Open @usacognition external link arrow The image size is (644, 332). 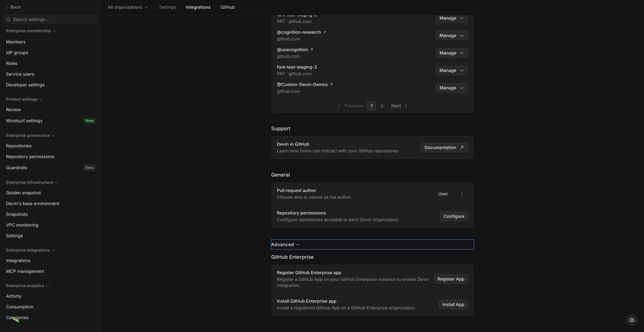click(x=311, y=50)
